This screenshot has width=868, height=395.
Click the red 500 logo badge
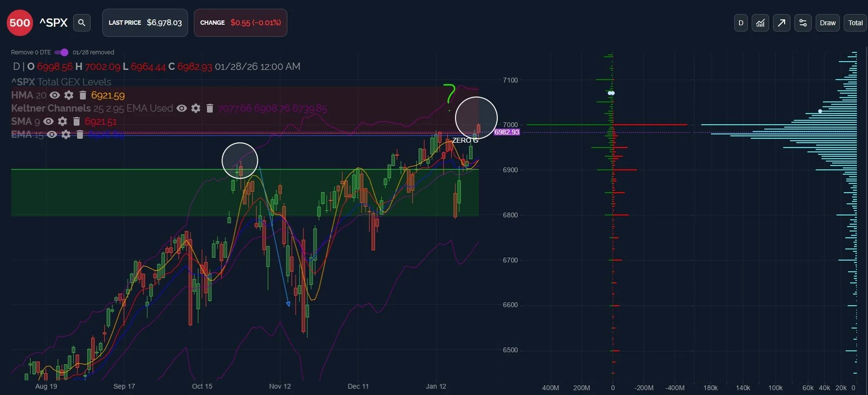[x=20, y=22]
